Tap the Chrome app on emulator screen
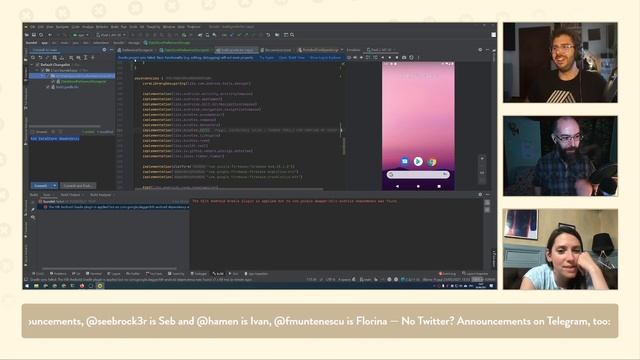 (432, 162)
